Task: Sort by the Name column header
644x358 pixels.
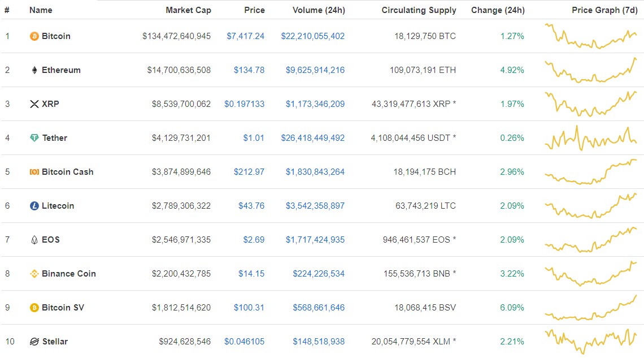Action: click(x=41, y=10)
